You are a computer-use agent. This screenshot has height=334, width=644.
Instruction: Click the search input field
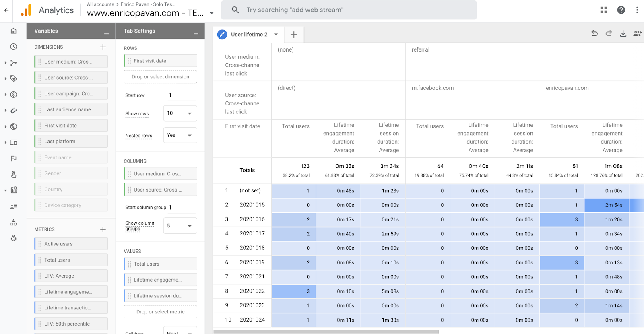coord(349,10)
